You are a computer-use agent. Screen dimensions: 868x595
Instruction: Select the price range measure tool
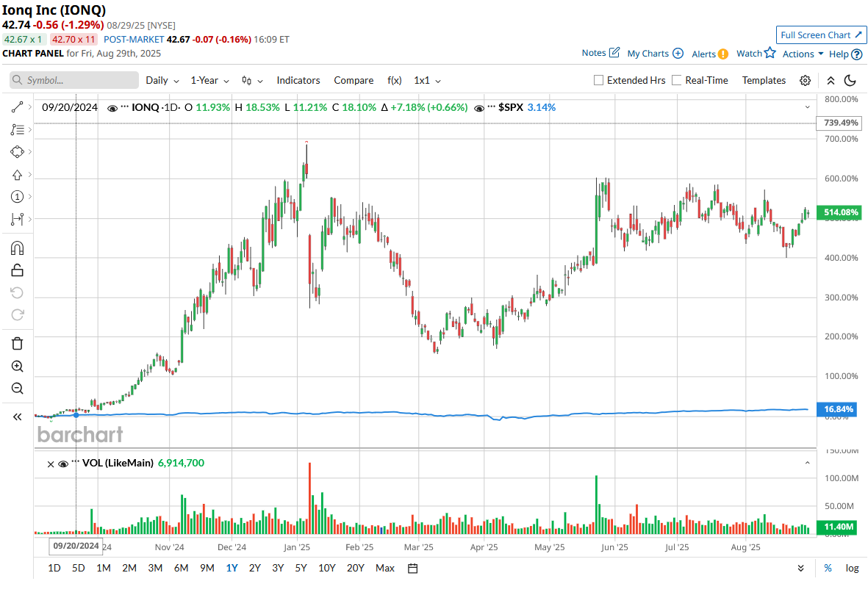[17, 219]
